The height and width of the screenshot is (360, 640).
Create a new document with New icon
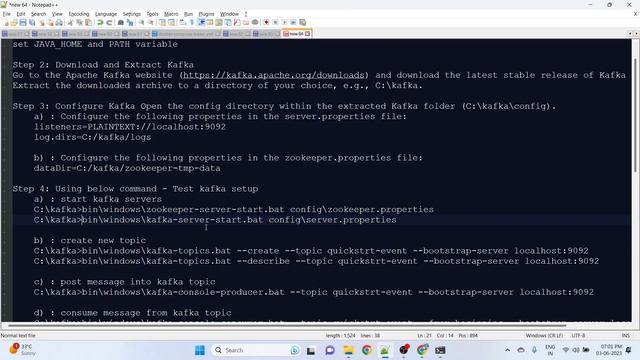pyautogui.click(x=6, y=22)
